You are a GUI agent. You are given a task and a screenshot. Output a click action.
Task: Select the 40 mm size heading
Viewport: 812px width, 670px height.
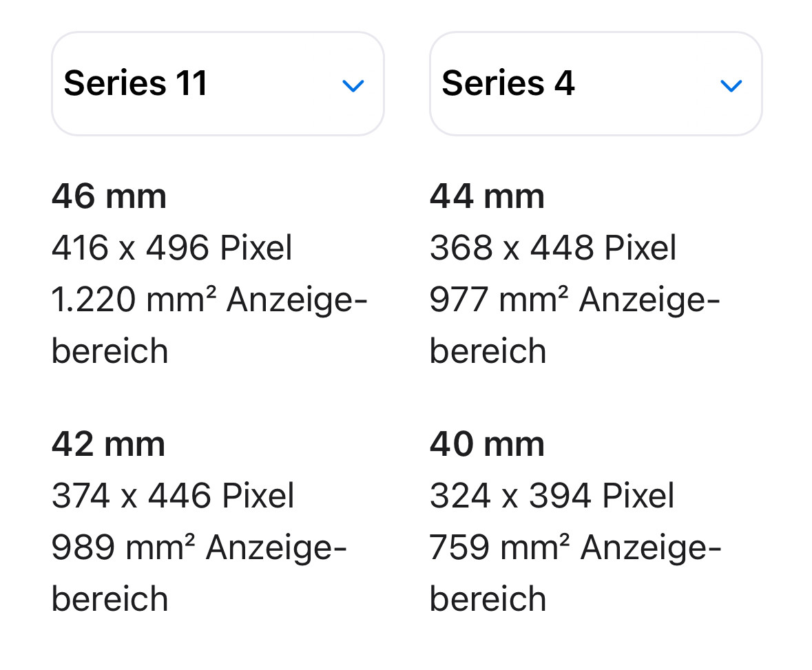[488, 443]
